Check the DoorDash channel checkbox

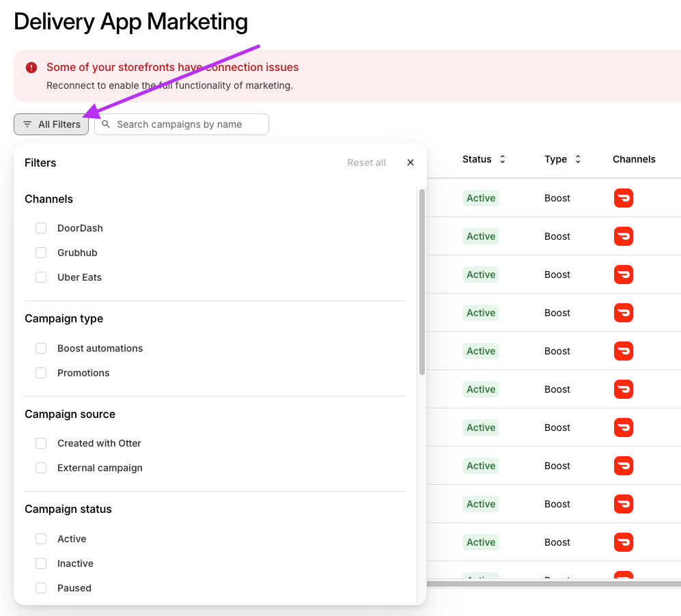coord(41,228)
